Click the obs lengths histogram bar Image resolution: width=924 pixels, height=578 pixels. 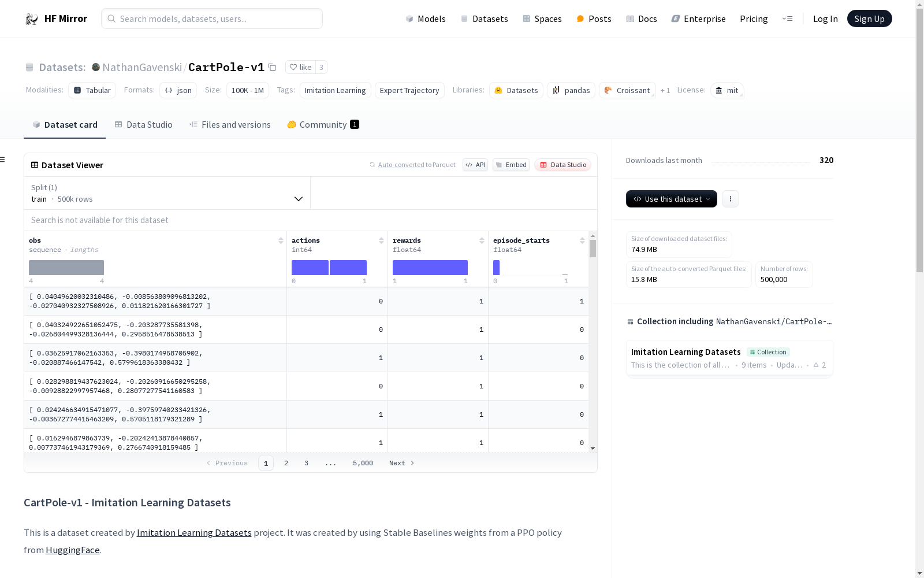tap(66, 268)
